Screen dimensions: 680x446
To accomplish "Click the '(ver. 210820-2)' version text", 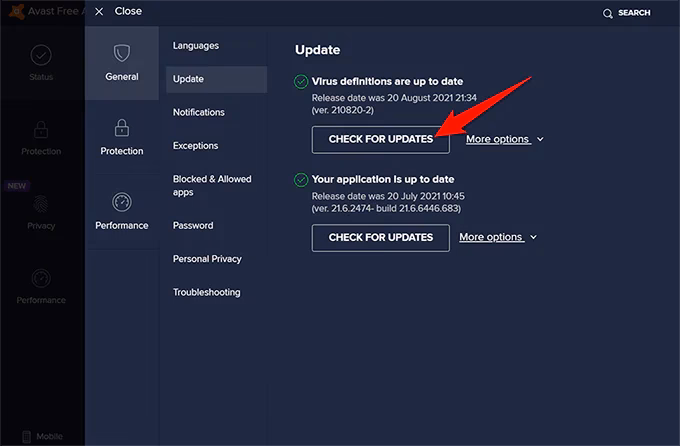I will tap(343, 110).
